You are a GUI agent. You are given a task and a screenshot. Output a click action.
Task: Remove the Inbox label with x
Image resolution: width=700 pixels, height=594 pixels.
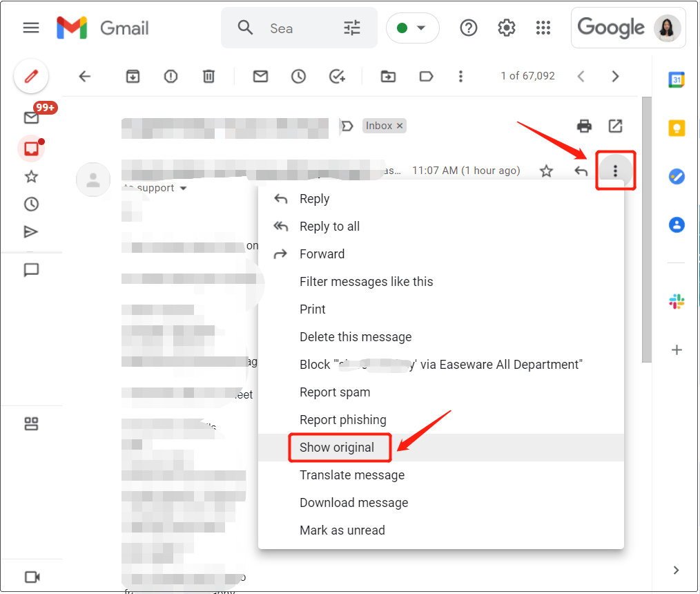(400, 126)
